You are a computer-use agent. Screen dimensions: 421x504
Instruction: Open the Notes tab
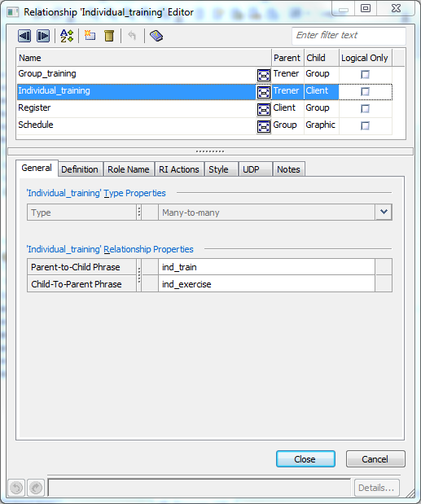[288, 169]
